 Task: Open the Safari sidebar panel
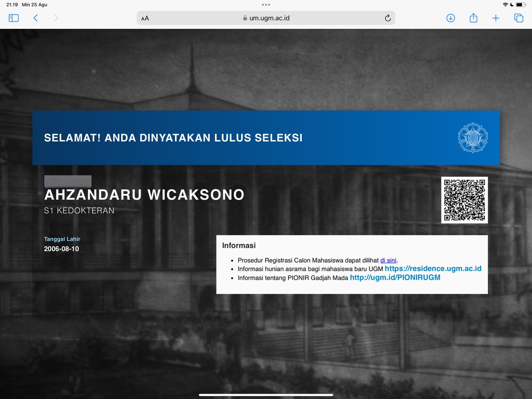(14, 18)
